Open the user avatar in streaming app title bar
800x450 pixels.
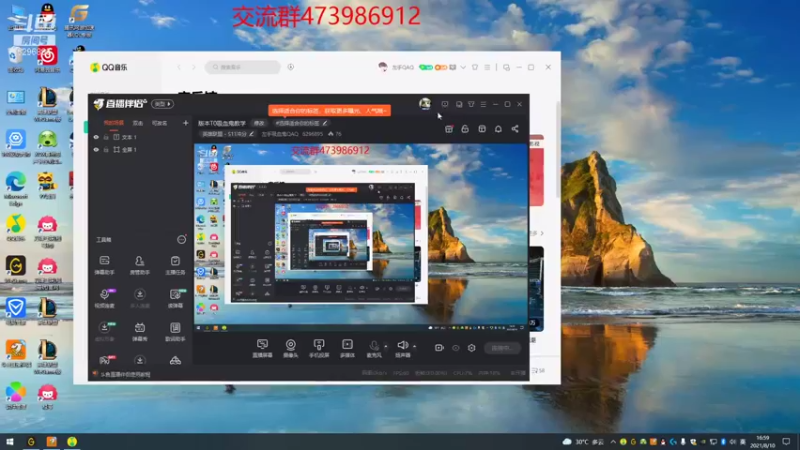(x=424, y=104)
